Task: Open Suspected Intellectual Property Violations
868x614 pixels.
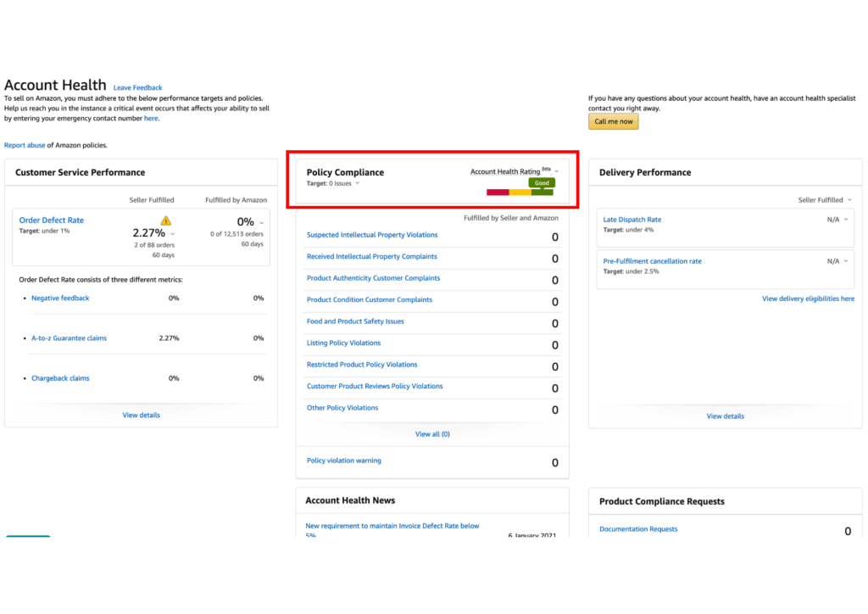Action: pyautogui.click(x=373, y=234)
